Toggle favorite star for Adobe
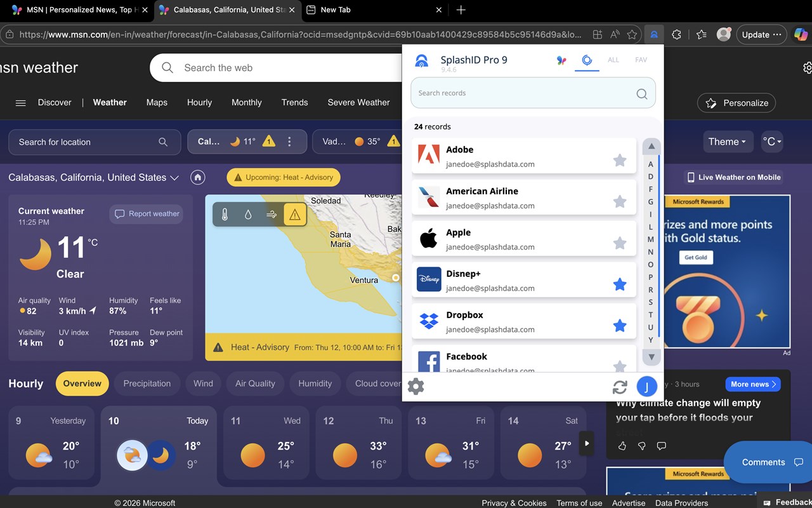812x508 pixels. pyautogui.click(x=620, y=160)
